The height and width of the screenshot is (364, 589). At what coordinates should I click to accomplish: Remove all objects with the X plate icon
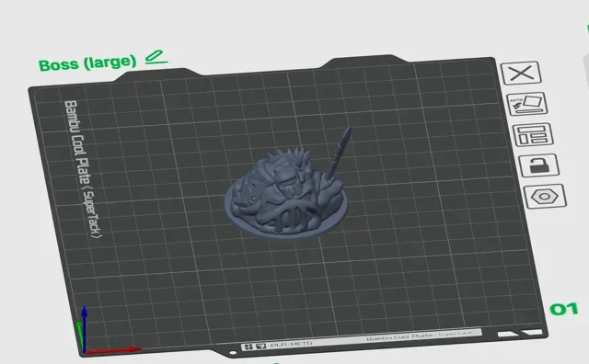(521, 73)
